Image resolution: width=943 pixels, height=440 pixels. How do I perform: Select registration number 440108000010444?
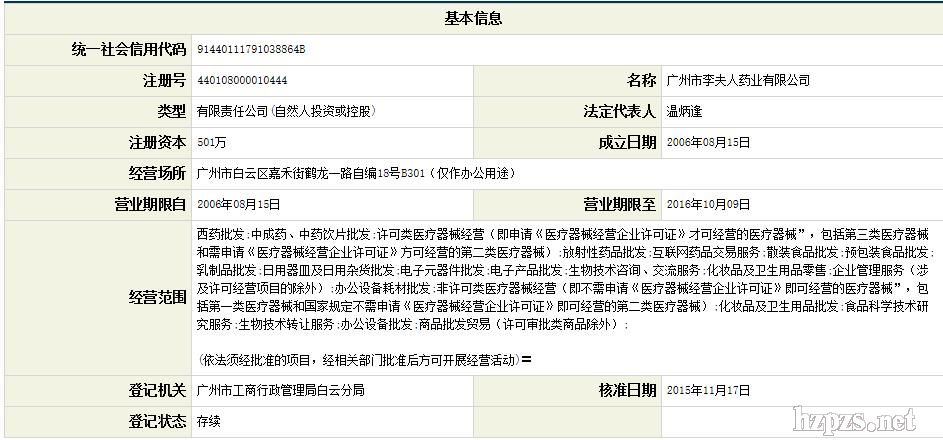point(242,80)
